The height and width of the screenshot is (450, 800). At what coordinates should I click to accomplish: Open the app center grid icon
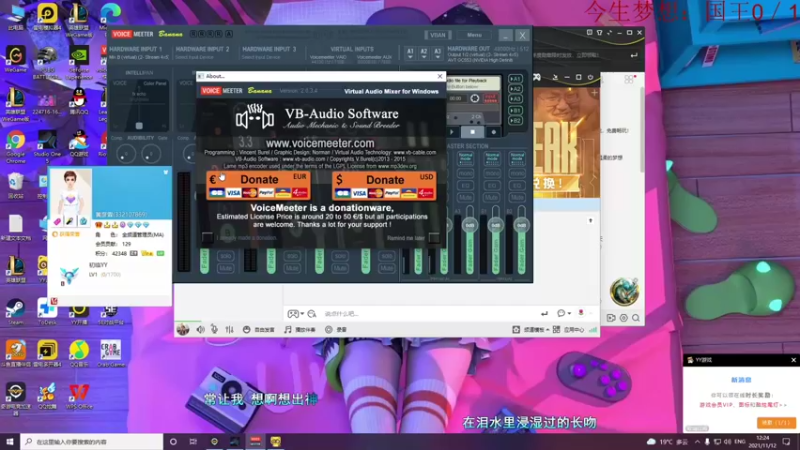point(556,330)
